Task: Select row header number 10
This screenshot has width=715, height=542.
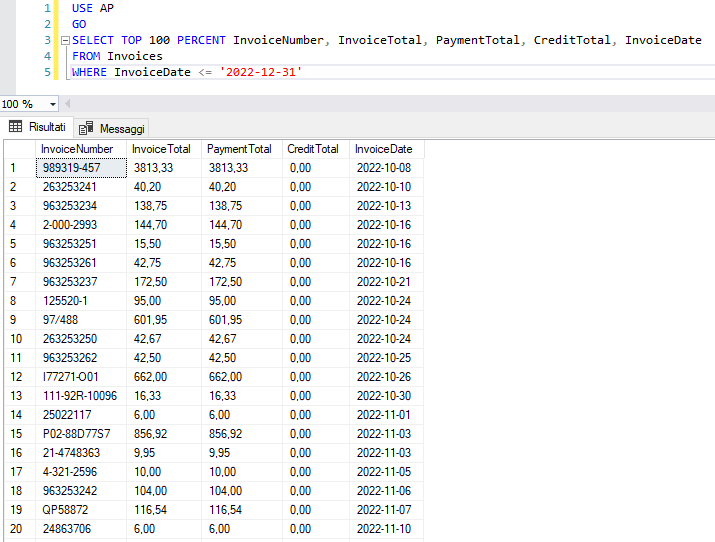Action: [x=20, y=339]
